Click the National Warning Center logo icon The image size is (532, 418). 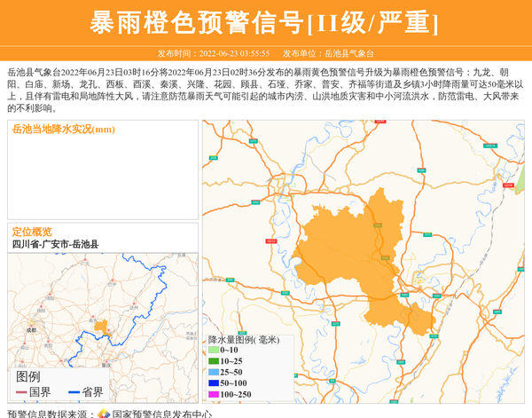(x=103, y=413)
